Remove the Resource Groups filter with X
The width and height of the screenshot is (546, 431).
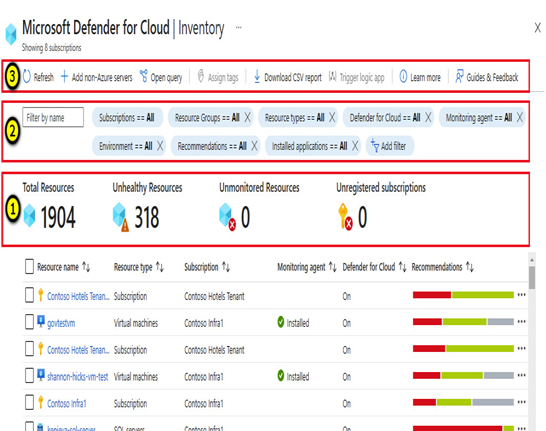pyautogui.click(x=247, y=117)
